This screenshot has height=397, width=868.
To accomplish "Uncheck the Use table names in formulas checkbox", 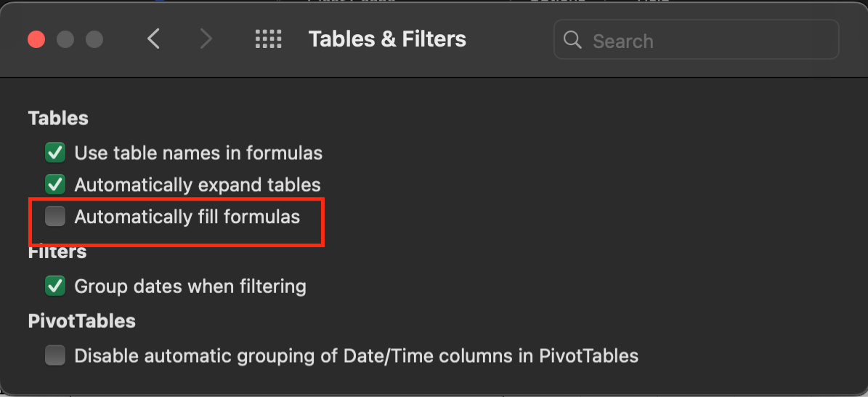I will (55, 153).
